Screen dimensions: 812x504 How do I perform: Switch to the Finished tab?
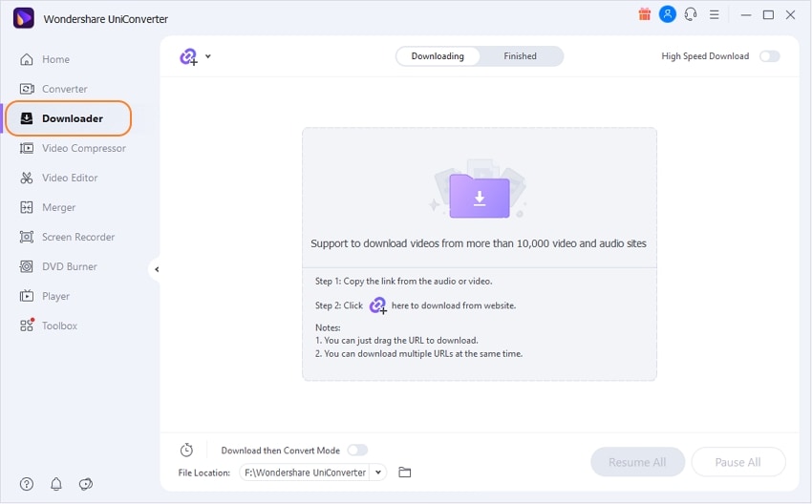pyautogui.click(x=520, y=56)
